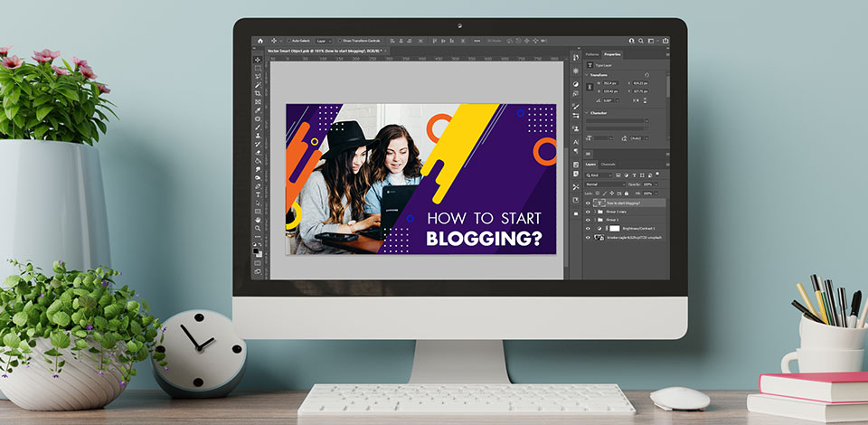Screen dimensions: 868x425
Task: Filter layers by adjustment layer icon
Action: (626, 175)
